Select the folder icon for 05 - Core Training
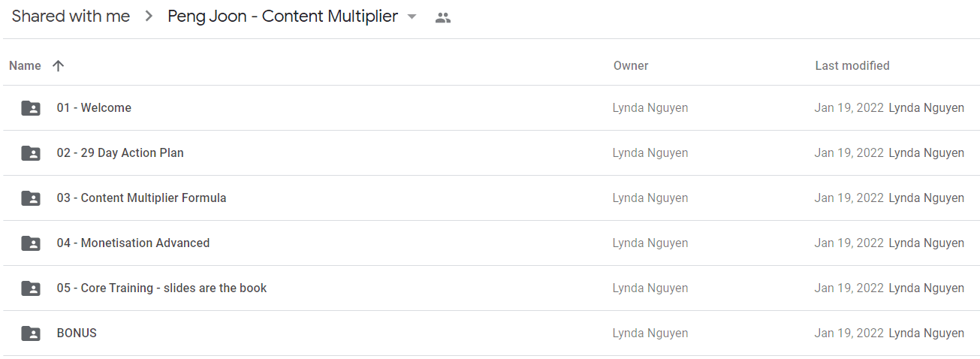This screenshot has height=359, width=980. [31, 288]
